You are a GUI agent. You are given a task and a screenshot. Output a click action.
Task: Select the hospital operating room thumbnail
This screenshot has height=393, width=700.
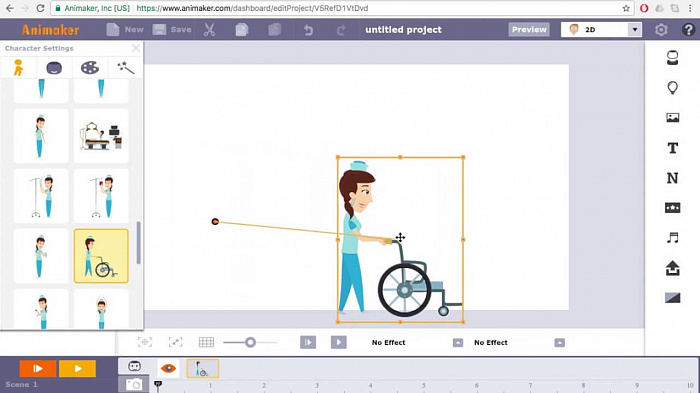click(101, 136)
